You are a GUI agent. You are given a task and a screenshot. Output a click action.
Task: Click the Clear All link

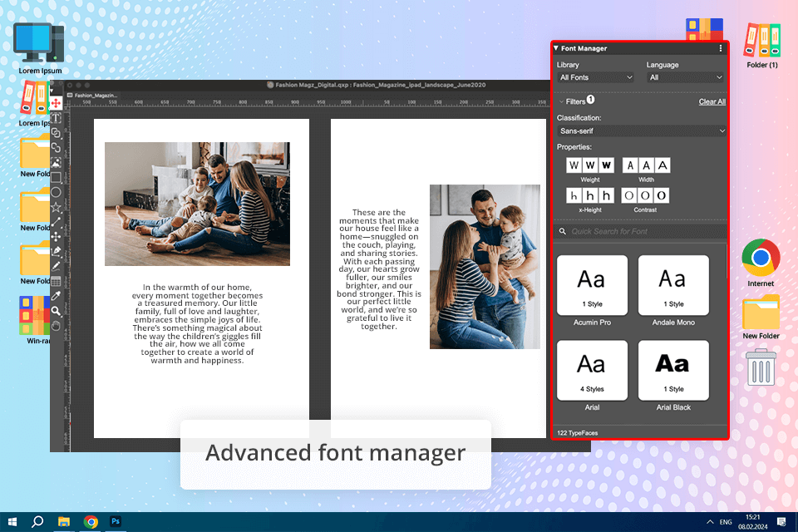coord(712,101)
